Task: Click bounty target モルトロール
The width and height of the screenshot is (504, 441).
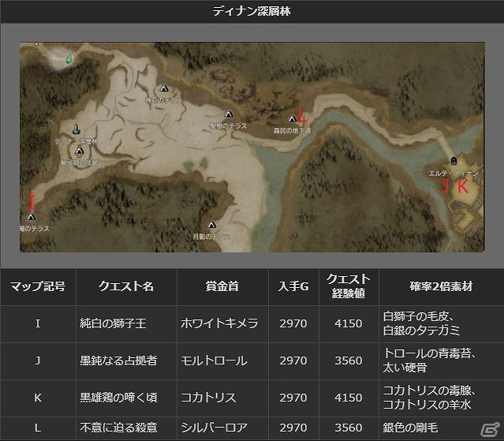Action: click(214, 361)
